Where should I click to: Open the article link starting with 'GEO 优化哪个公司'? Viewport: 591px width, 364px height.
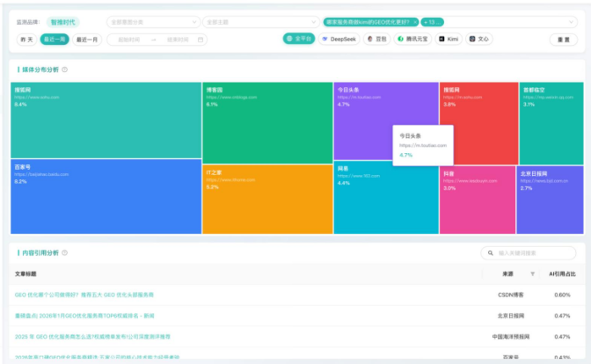pos(84,295)
